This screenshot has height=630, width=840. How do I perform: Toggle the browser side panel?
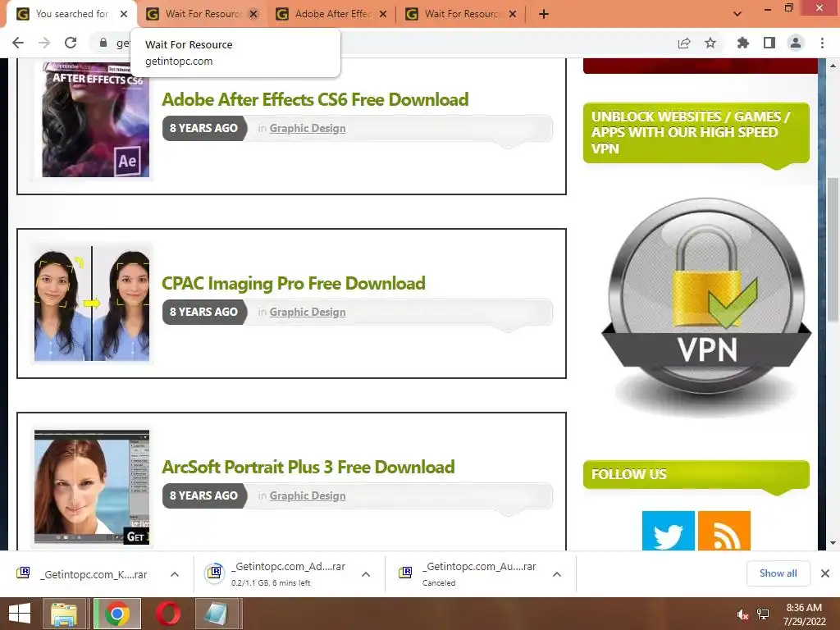769,43
